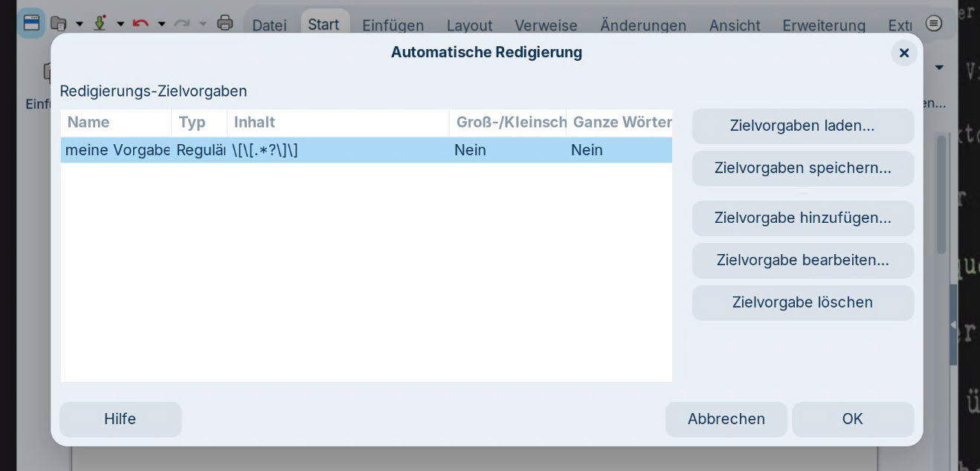980x471 pixels.
Task: Click the notebook bar layout icon
Action: click(x=31, y=23)
